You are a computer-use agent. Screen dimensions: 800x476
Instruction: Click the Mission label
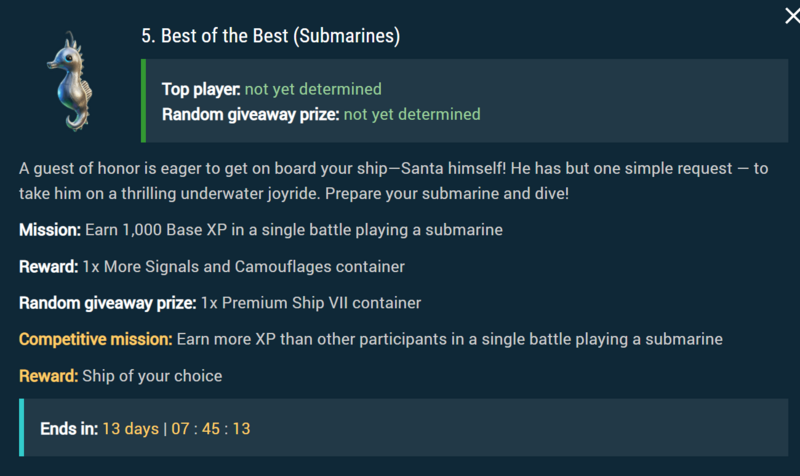point(50,230)
